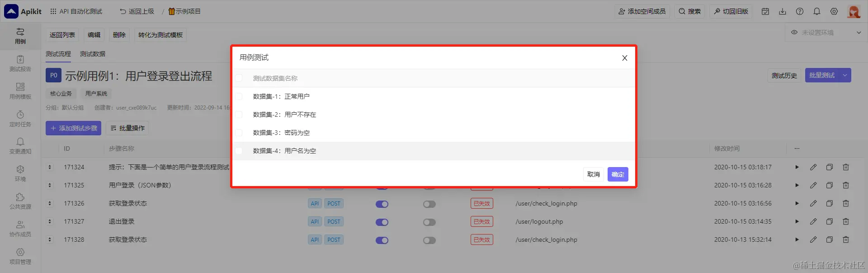Open settings gear icon in top bar
Viewport: 868px width, 273px height.
point(834,11)
